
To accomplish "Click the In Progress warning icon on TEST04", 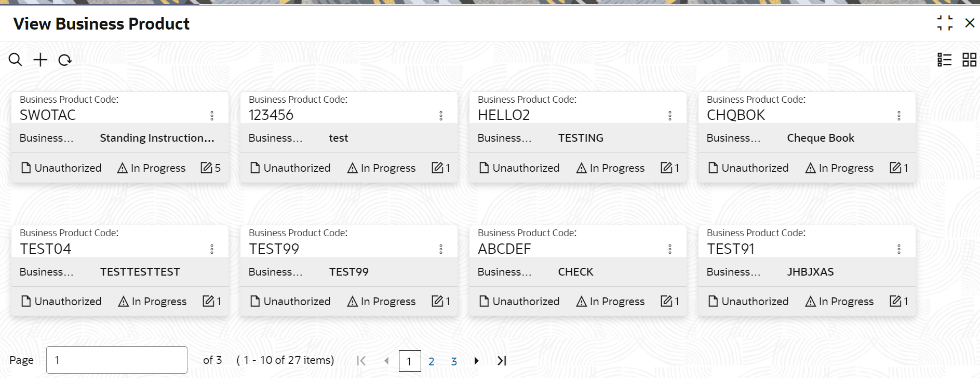I will pos(123,302).
